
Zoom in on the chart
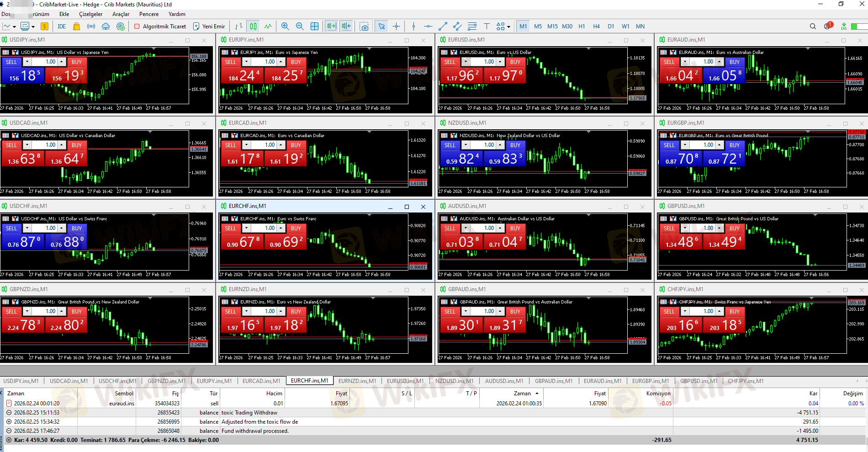285,27
